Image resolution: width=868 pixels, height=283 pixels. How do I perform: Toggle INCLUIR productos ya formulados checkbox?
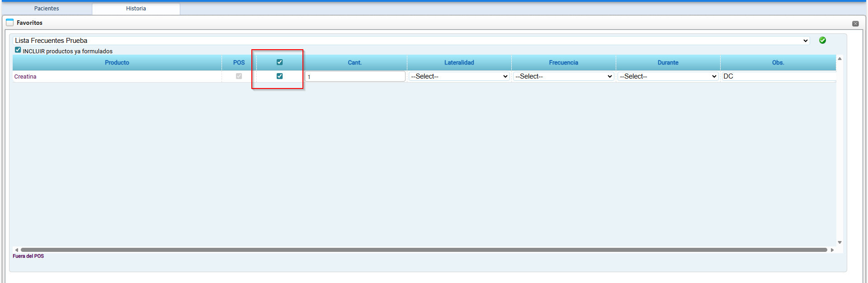click(18, 50)
